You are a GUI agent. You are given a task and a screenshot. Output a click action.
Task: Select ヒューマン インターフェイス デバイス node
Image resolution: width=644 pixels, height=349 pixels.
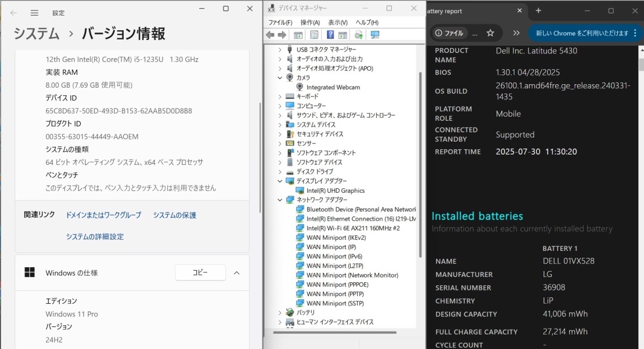(335, 322)
